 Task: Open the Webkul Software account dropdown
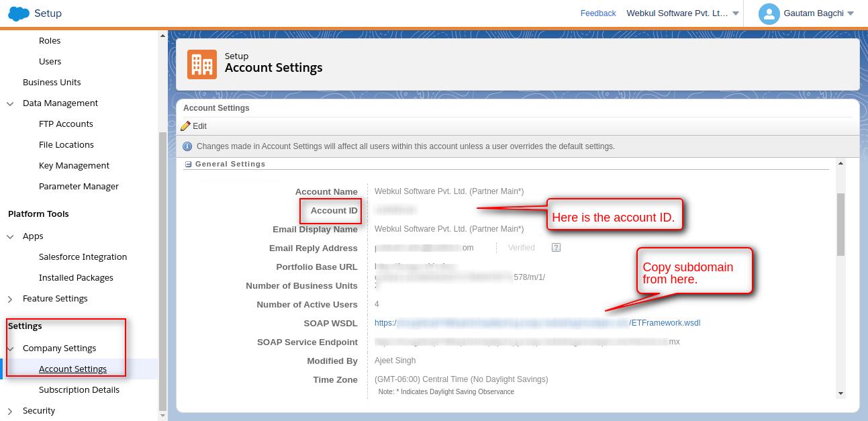point(683,13)
